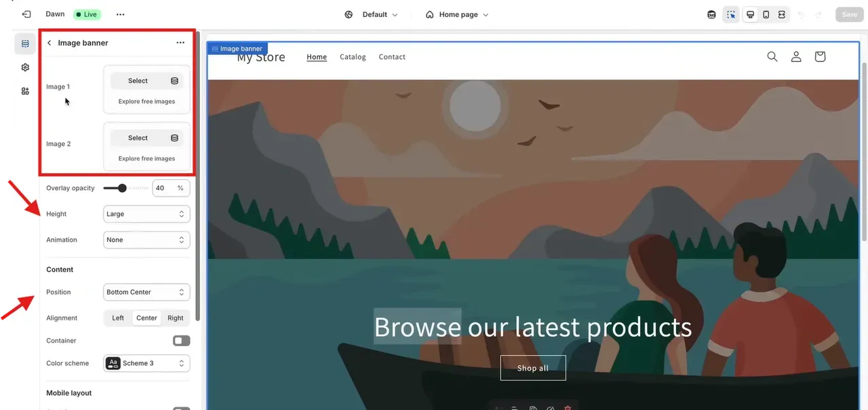
Task: Open the Home page template selector
Action: tap(457, 14)
